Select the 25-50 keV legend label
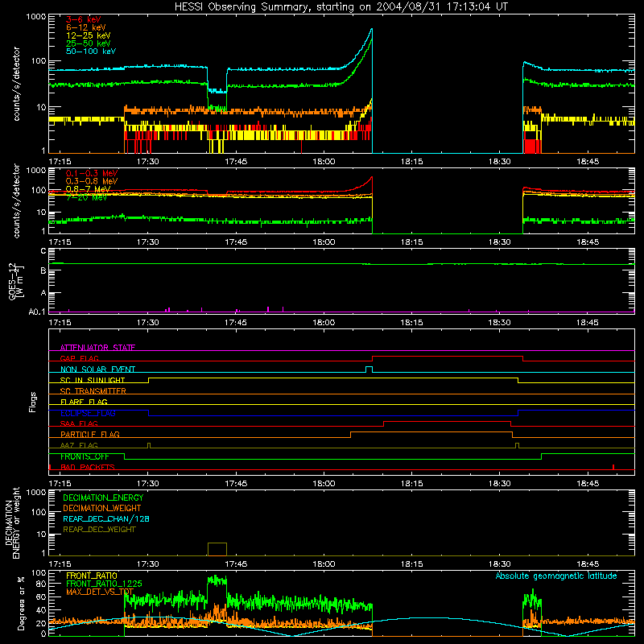Image resolution: width=644 pixels, height=644 pixels. tap(88, 43)
